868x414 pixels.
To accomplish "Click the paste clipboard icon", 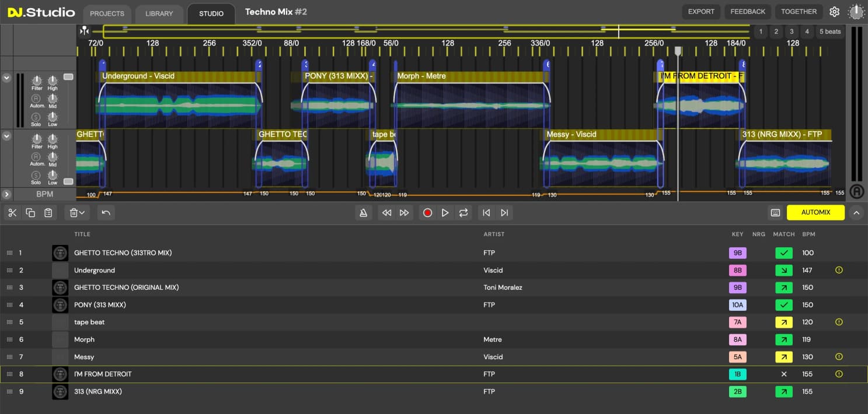I will pyautogui.click(x=48, y=213).
